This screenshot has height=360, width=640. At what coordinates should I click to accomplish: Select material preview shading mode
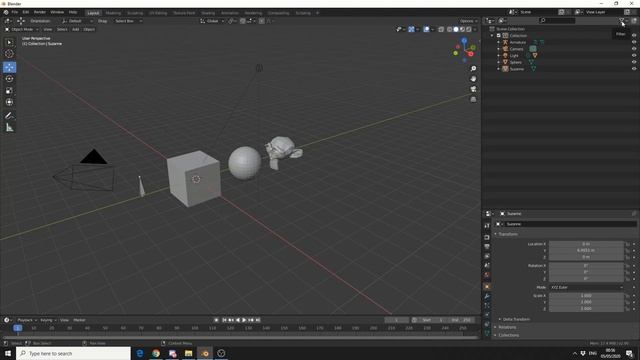coord(462,29)
